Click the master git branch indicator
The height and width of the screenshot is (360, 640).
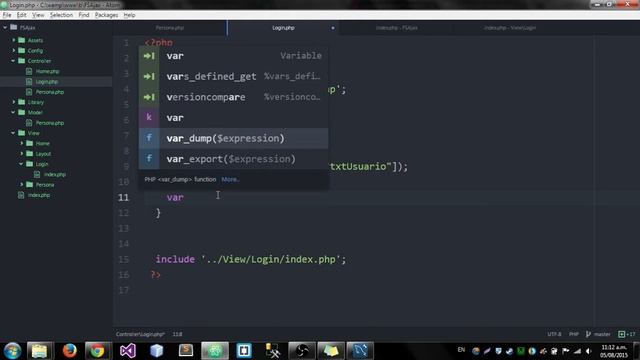pyautogui.click(x=598, y=334)
